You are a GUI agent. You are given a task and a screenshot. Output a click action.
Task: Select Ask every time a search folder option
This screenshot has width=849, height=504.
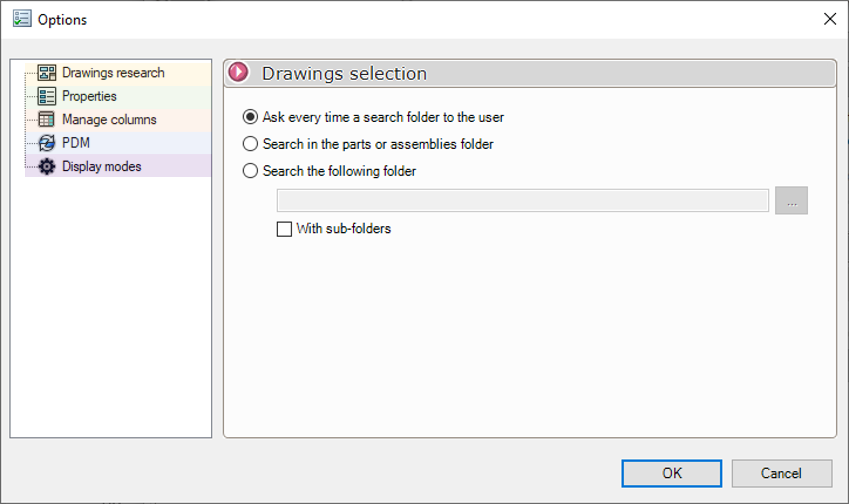250,117
